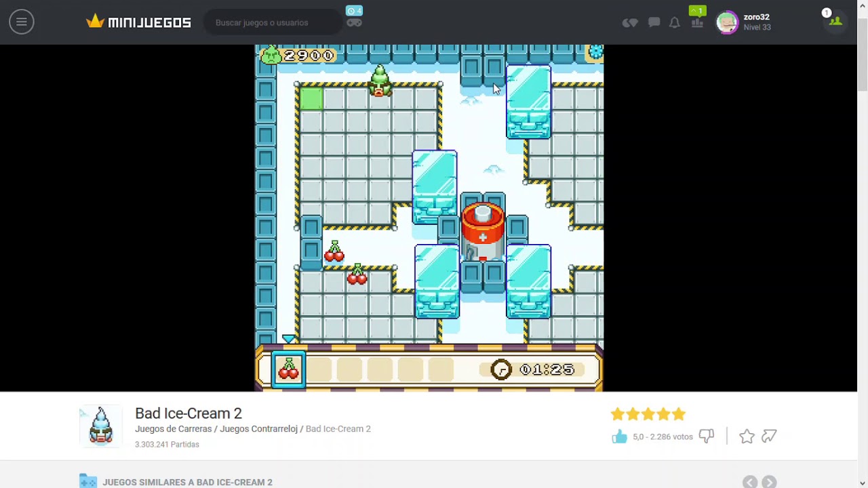Click the page scrollbar down arrow
Image resolution: width=868 pixels, height=488 pixels.
863,482
